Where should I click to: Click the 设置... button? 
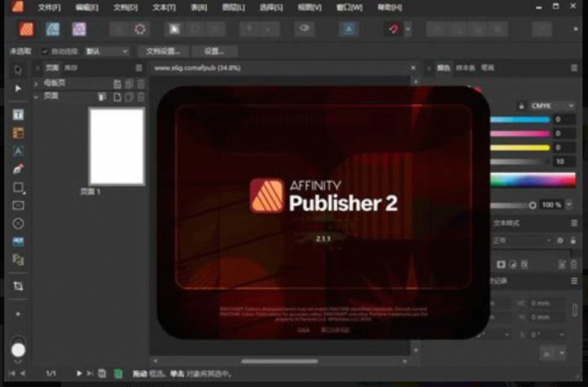[x=214, y=51]
